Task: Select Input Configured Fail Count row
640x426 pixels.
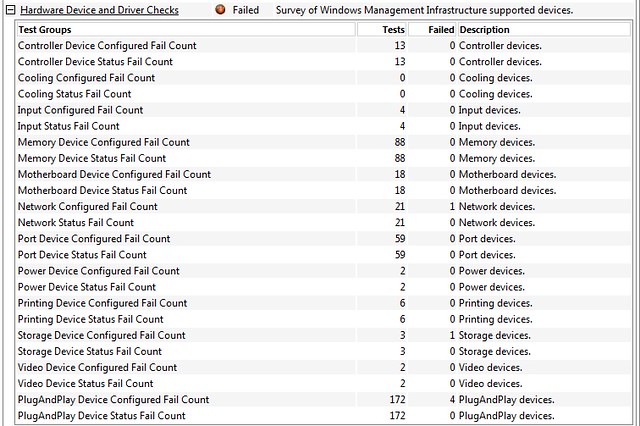Action: 324,110
